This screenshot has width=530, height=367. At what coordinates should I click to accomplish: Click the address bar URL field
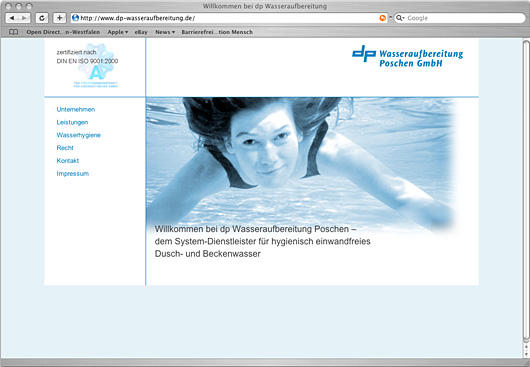229,18
